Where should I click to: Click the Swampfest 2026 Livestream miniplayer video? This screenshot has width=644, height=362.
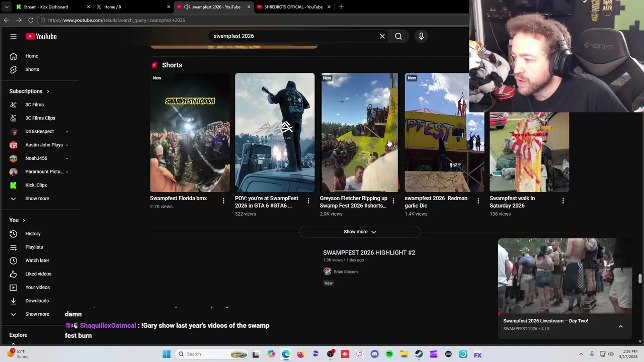point(565,276)
